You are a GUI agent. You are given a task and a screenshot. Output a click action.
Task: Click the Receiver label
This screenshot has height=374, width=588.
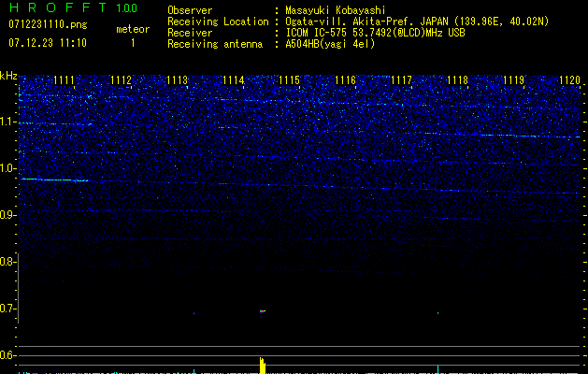190,33
